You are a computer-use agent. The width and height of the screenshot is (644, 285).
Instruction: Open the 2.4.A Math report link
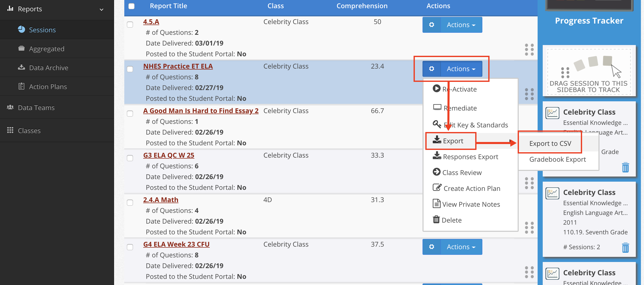[x=161, y=200]
